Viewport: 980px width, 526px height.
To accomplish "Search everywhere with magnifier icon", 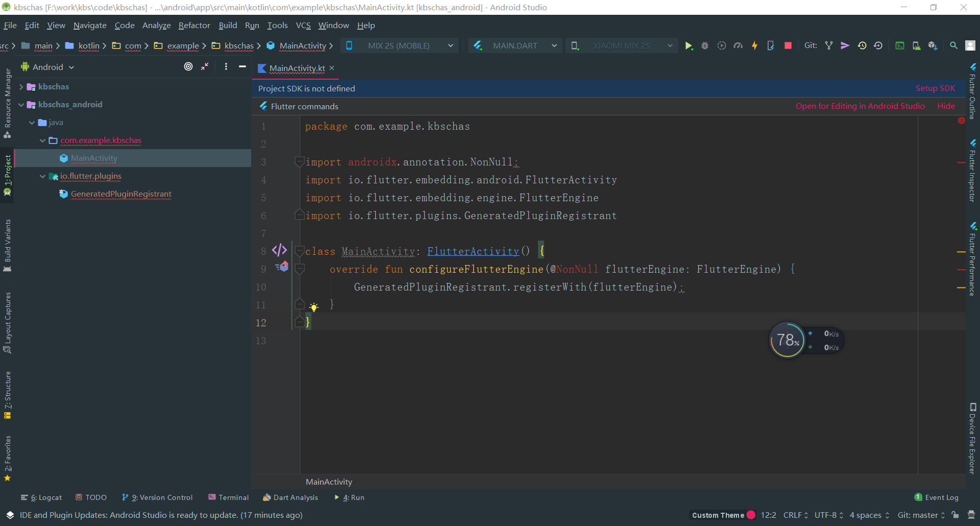I will [x=953, y=46].
